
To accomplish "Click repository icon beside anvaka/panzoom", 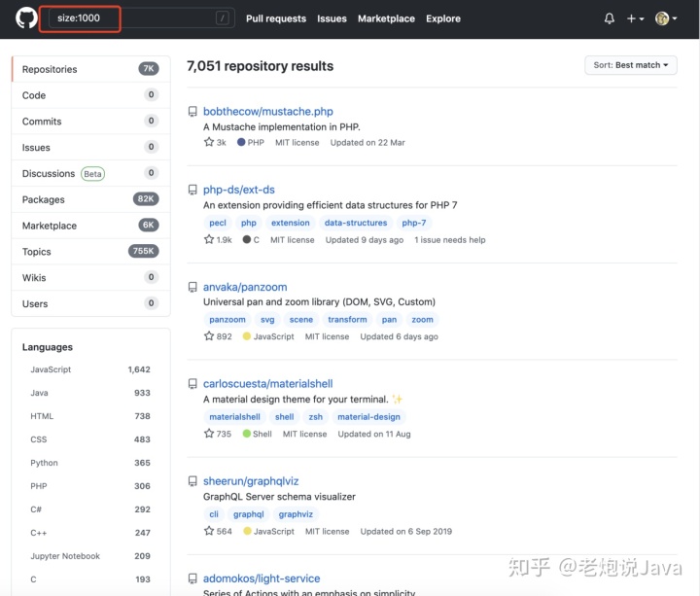I will tap(192, 287).
